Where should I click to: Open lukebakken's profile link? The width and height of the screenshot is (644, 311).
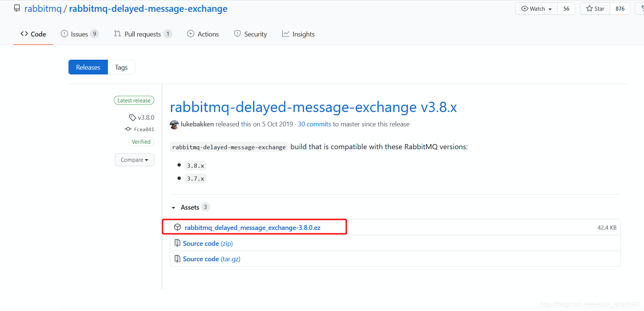coord(197,124)
